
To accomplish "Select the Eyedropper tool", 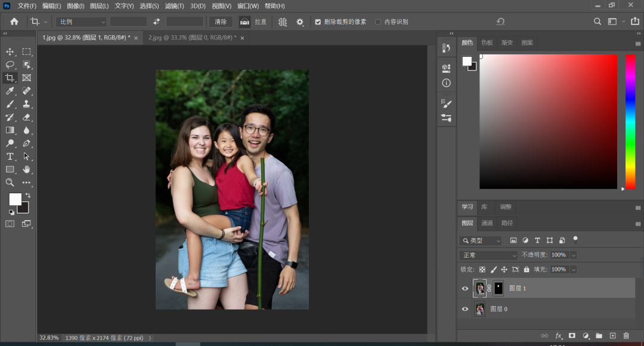I will pyautogui.click(x=10, y=91).
